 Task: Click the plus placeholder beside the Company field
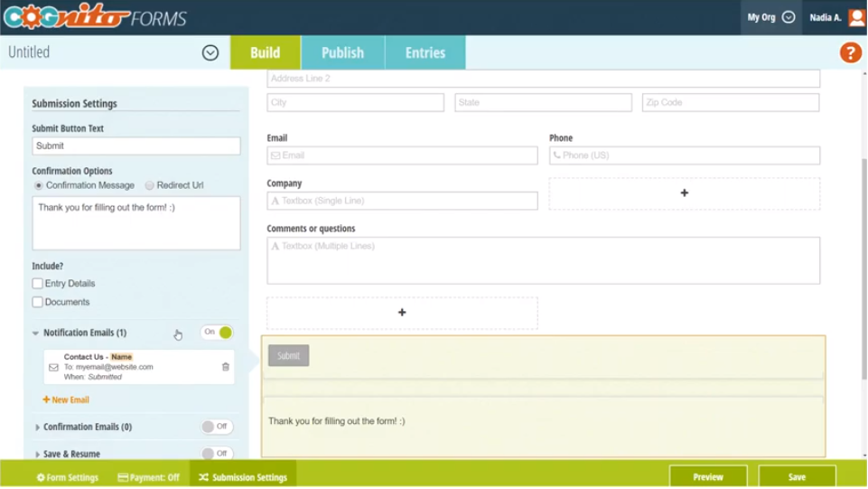pos(684,193)
